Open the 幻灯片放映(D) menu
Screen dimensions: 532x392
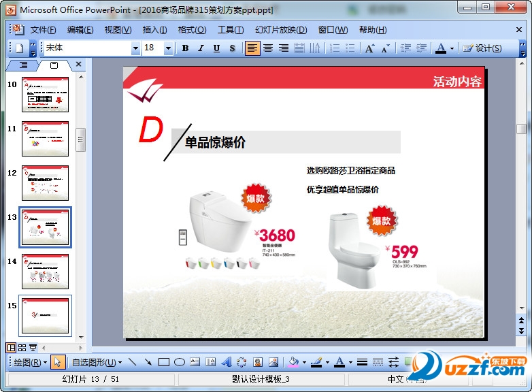tap(281, 30)
